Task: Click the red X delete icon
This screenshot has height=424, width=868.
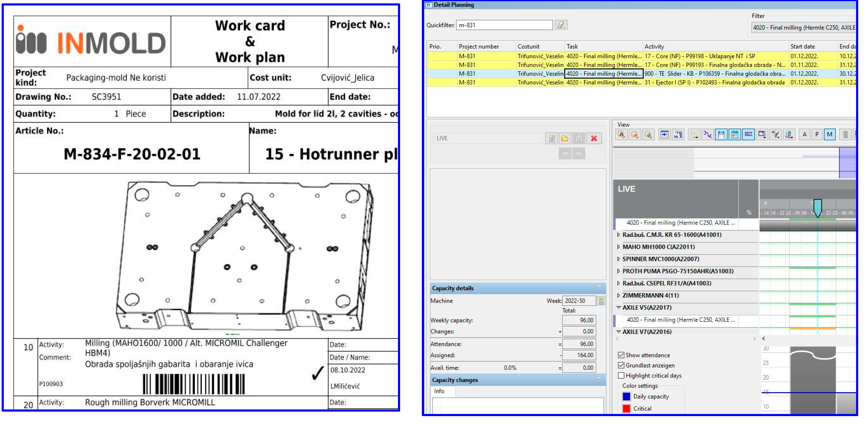Action: (594, 138)
